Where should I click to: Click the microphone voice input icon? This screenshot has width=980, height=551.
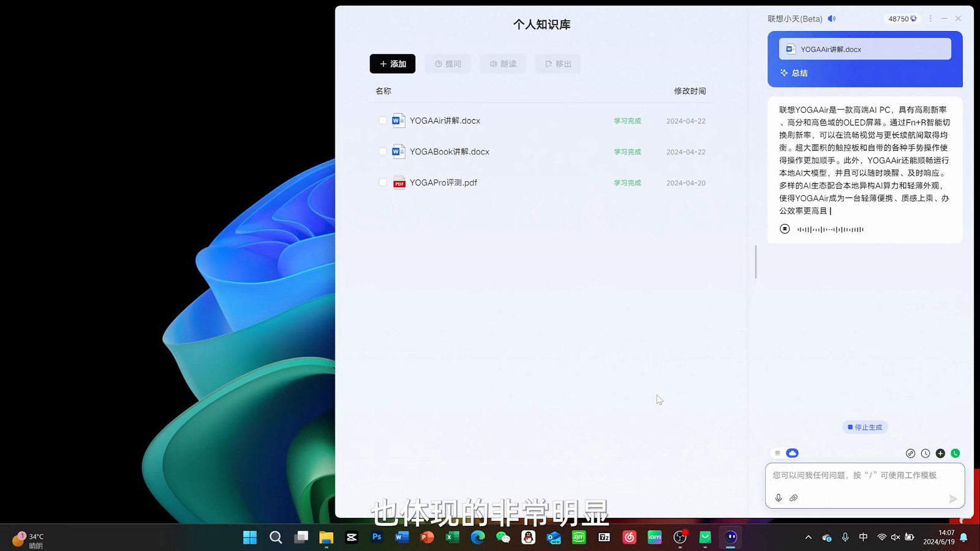778,498
